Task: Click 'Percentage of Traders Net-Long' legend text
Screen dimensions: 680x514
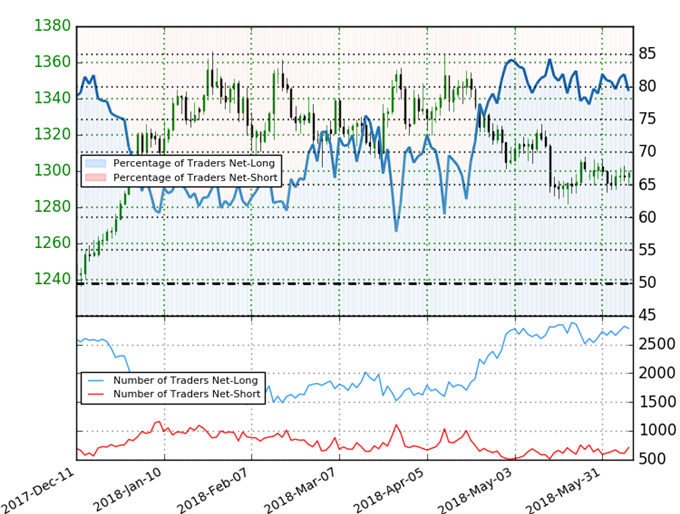Action: pyautogui.click(x=194, y=164)
